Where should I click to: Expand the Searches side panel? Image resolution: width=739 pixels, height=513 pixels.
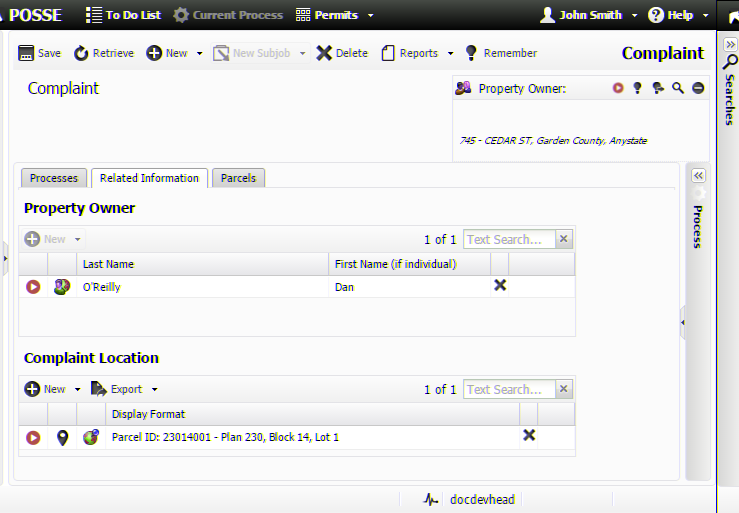(x=730, y=44)
